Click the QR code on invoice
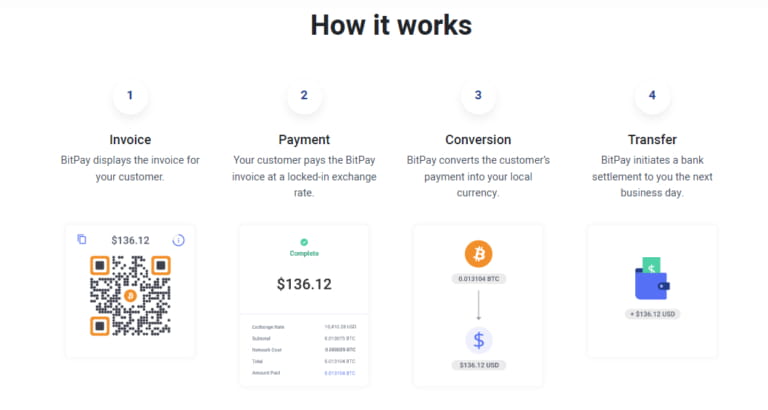The height and width of the screenshot is (410, 768). 130,295
